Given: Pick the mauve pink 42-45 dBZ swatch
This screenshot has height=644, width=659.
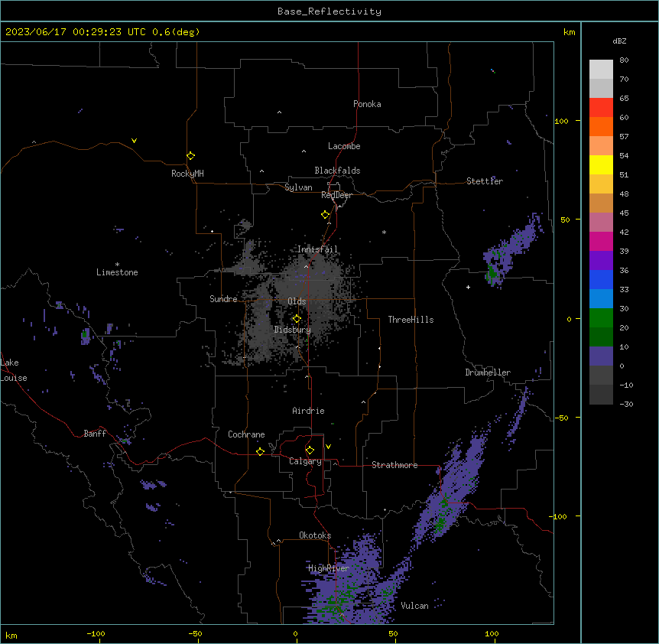Looking at the screenshot, I should pyautogui.click(x=601, y=223).
